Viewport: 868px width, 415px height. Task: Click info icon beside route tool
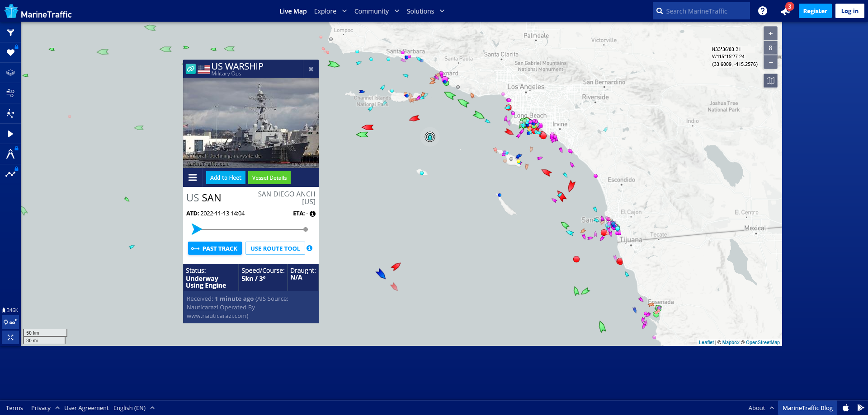pos(310,248)
